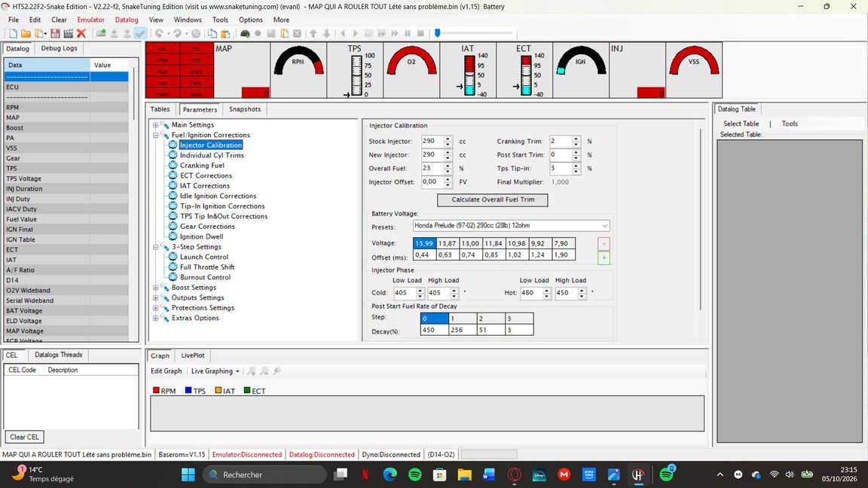Select the Ignition Dwell tree item

point(201,236)
